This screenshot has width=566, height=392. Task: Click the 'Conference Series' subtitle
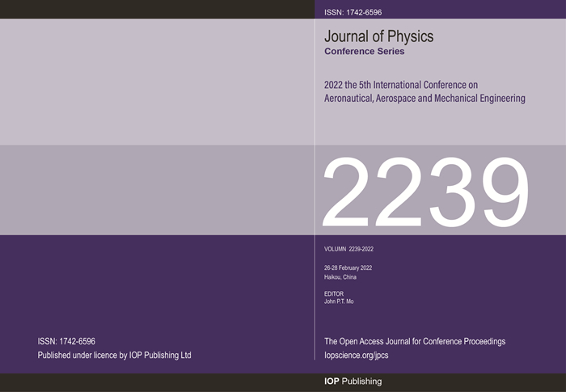pyautogui.click(x=364, y=51)
